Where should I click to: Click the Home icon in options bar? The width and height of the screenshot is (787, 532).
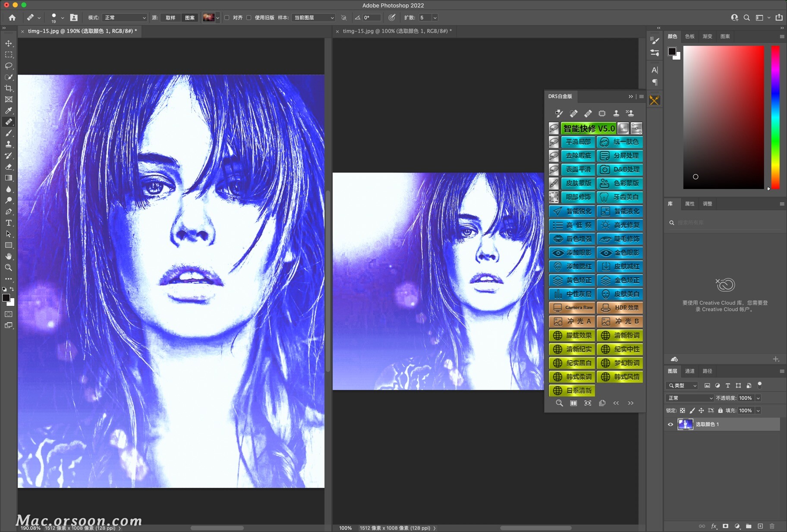tap(12, 18)
